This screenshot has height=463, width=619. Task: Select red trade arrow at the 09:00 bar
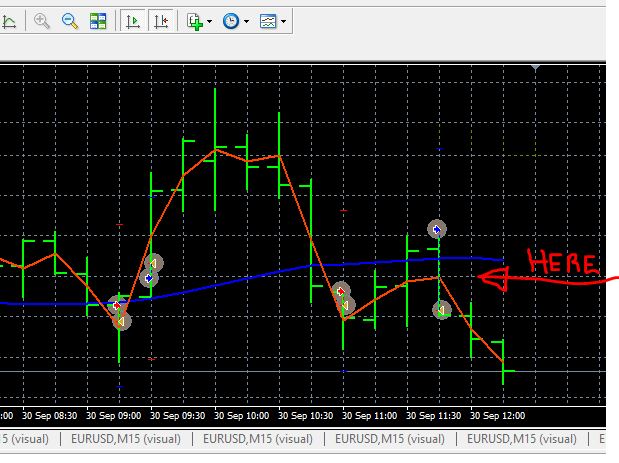tap(117, 305)
